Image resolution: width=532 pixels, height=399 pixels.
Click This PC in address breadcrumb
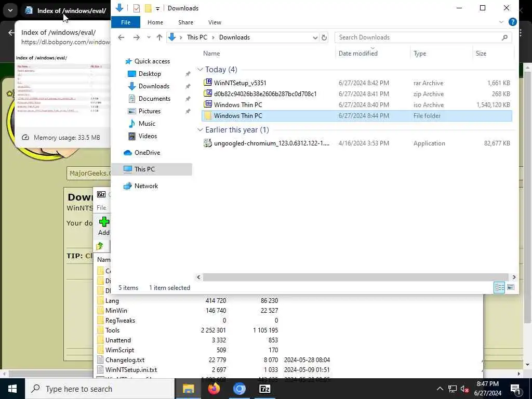(197, 37)
